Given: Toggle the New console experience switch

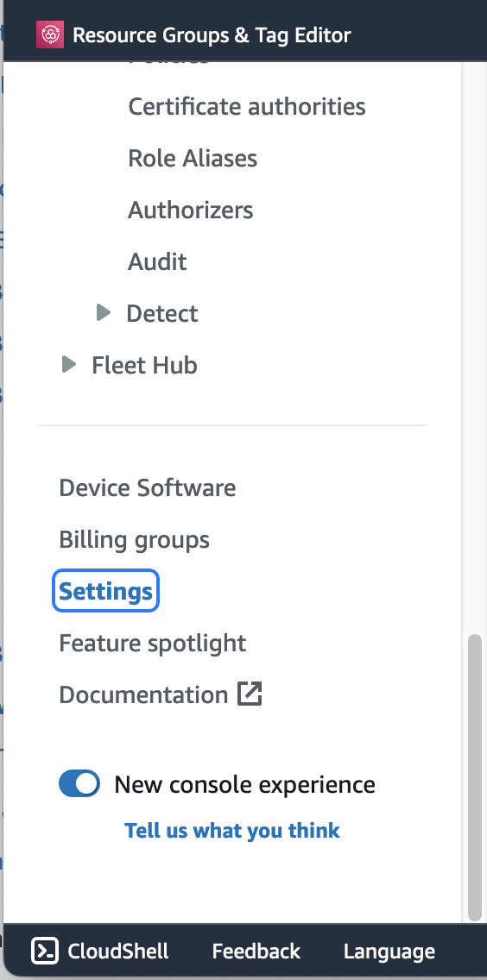Looking at the screenshot, I should pos(79,784).
